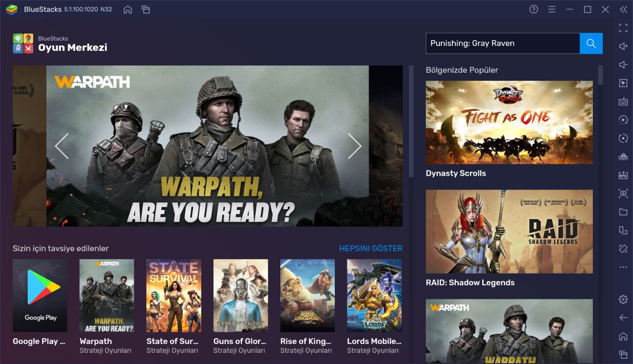Toggle fullscreen mode in sidebar
This screenshot has width=633, height=364.
623,28
